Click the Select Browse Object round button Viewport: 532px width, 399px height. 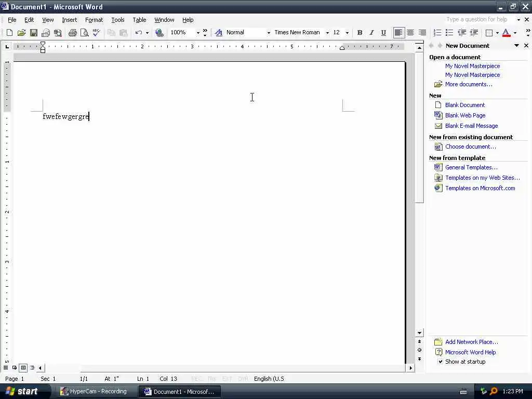(419, 350)
